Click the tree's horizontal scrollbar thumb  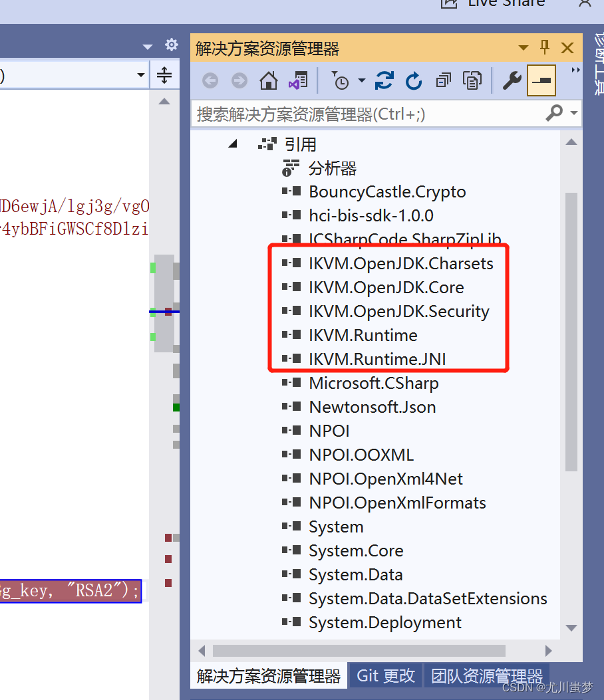(x=359, y=651)
